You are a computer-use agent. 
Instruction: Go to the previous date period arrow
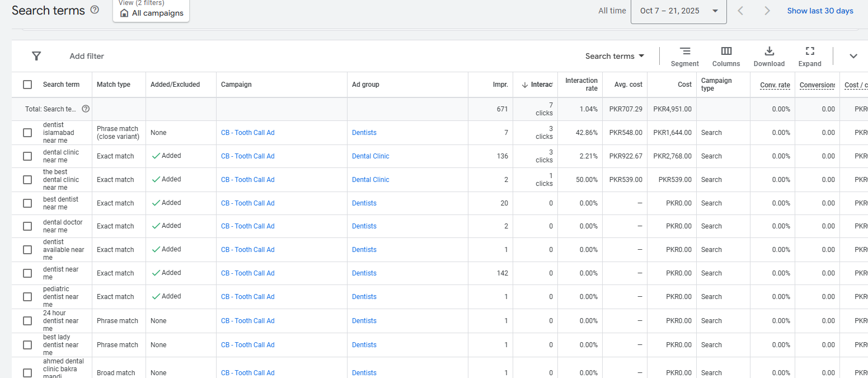click(x=740, y=11)
